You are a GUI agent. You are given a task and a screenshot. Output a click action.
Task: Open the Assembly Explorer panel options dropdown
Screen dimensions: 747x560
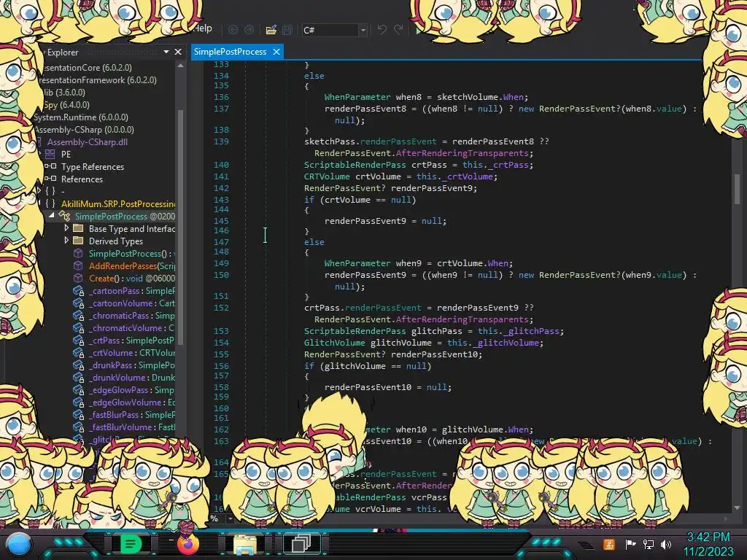[x=166, y=52]
